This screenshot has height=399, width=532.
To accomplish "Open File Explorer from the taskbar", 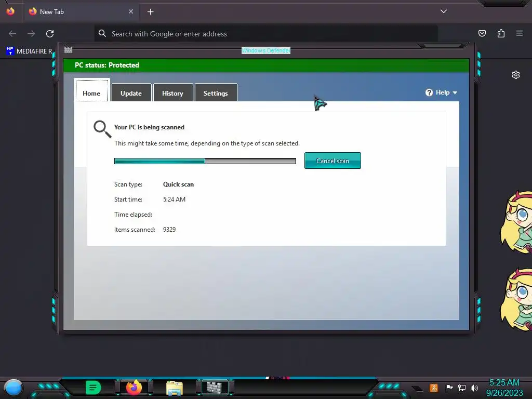I will pyautogui.click(x=175, y=388).
